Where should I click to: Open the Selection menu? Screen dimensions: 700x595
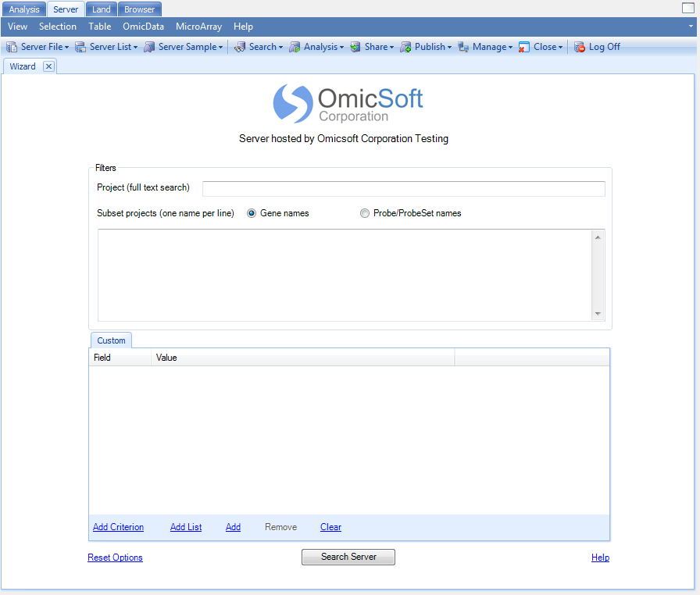(x=58, y=27)
